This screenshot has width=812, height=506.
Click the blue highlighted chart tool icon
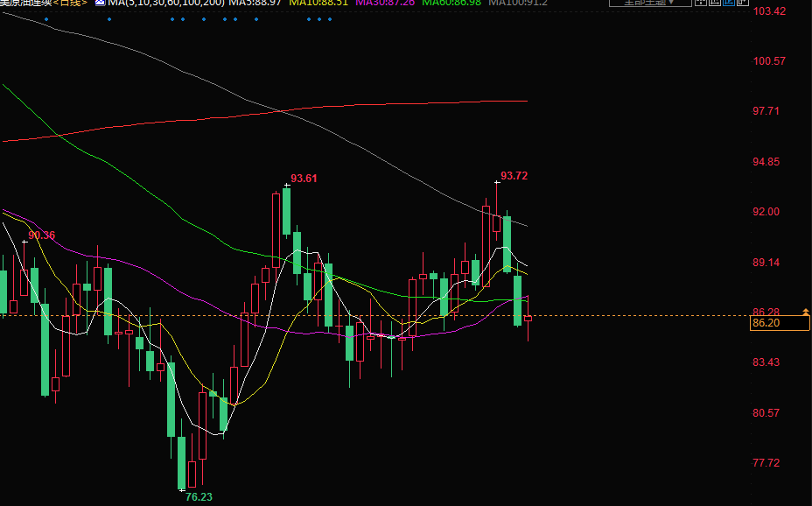pos(729,3)
